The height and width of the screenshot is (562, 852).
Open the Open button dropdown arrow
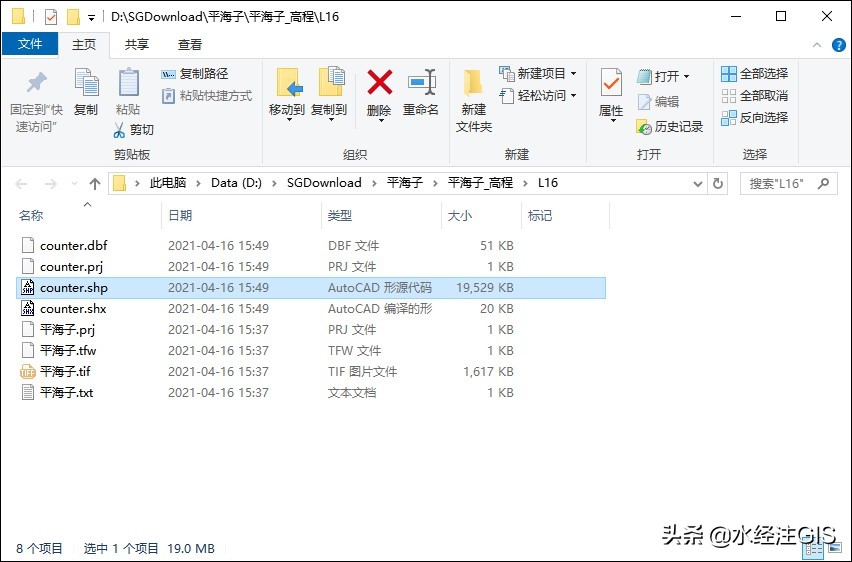point(686,77)
